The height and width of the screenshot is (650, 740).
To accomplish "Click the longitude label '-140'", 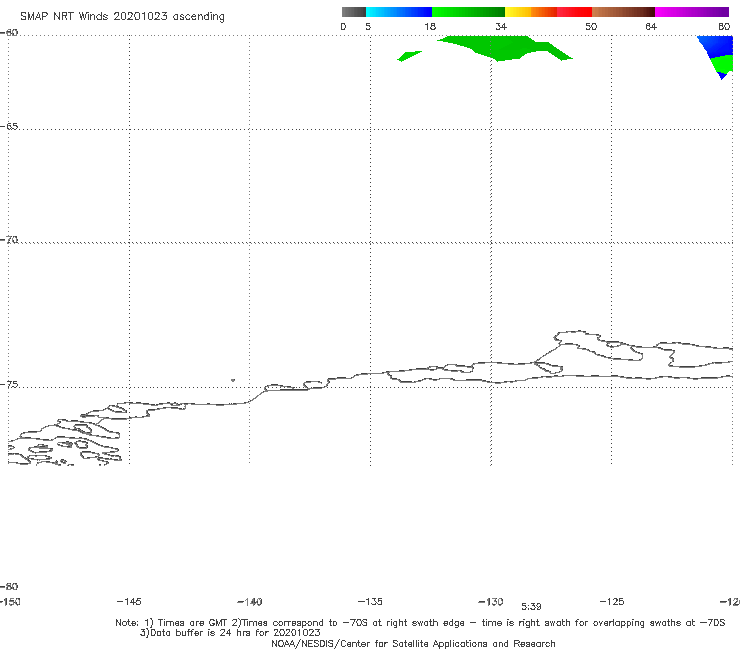I will (250, 602).
